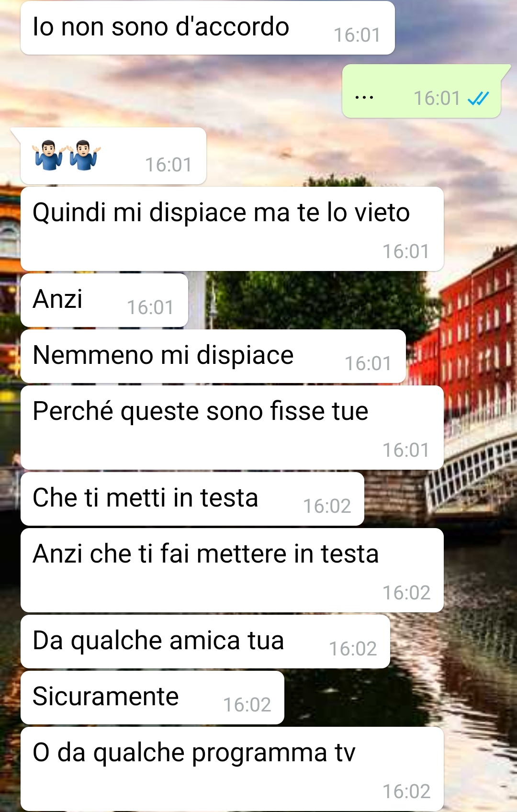Viewport: 517px width, 812px height.
Task: Click the second shrugging man emoji
Action: [84, 155]
